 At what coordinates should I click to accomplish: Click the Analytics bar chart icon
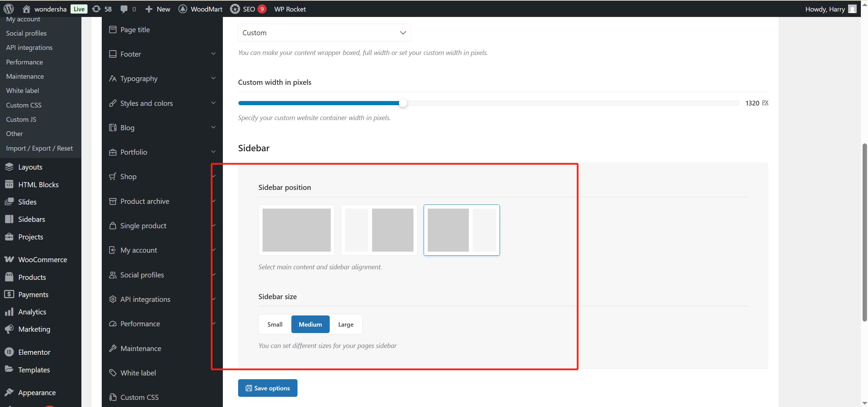(9, 312)
